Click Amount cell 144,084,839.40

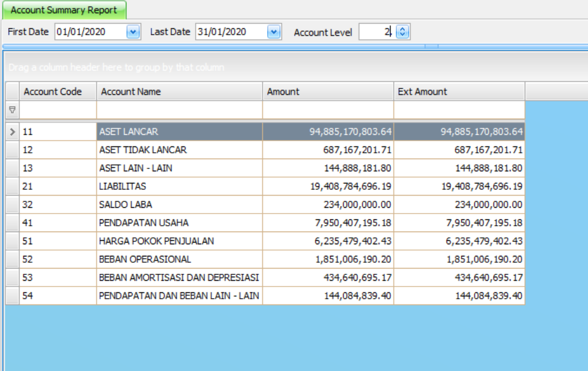[328, 296]
